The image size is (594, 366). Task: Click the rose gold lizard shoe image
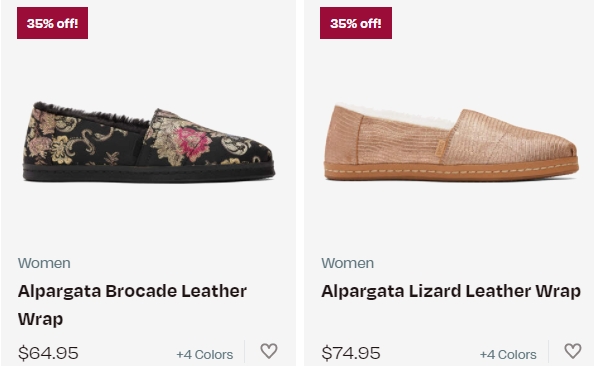click(x=452, y=142)
